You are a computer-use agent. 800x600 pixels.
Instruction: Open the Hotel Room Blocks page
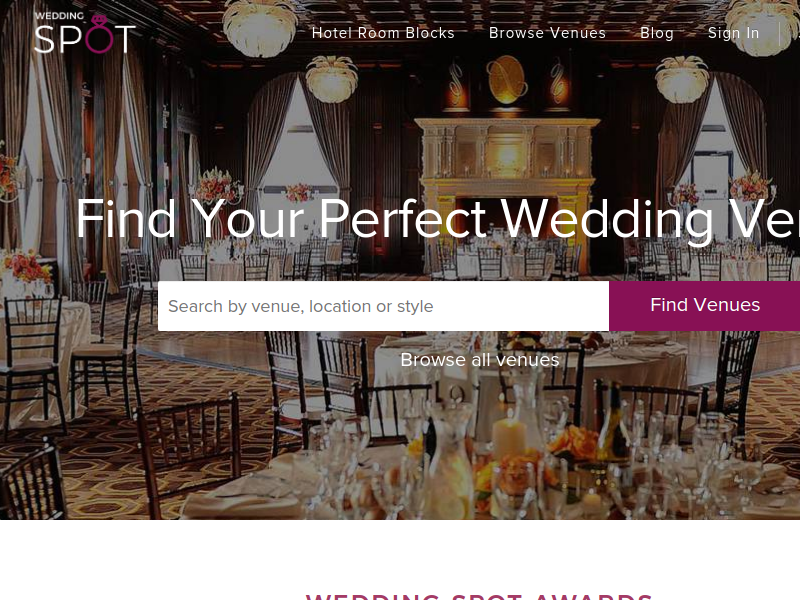click(383, 33)
